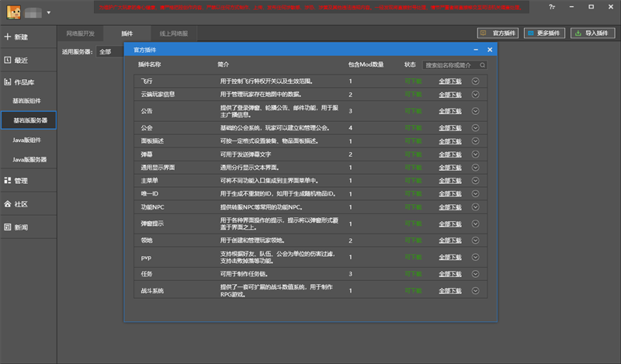Click the 更多插件 button
Viewport: 621px width, 364px height.
click(x=543, y=33)
